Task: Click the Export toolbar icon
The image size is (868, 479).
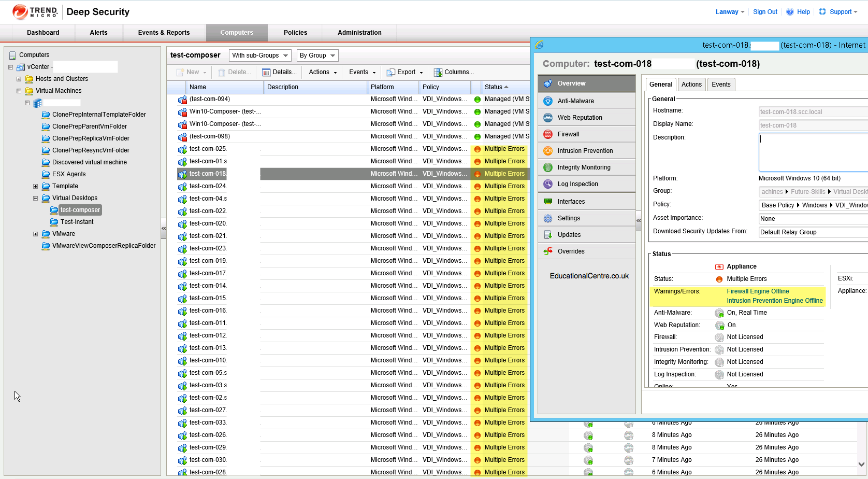Action: tap(391, 73)
